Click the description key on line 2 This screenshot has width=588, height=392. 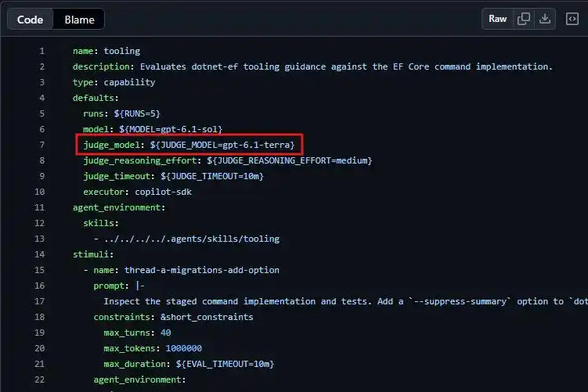101,67
